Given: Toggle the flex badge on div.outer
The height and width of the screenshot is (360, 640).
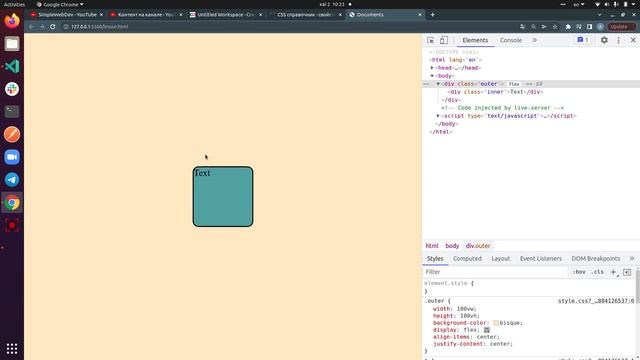Looking at the screenshot, I should tap(514, 84).
